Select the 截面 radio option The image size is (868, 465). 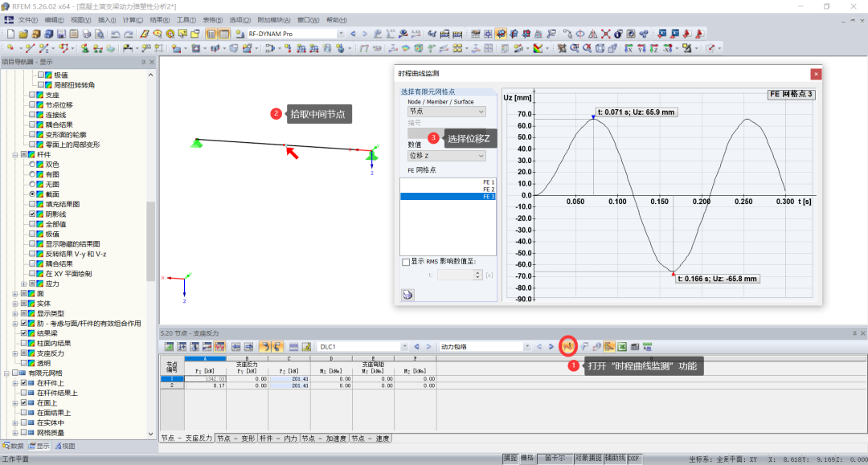(x=32, y=194)
